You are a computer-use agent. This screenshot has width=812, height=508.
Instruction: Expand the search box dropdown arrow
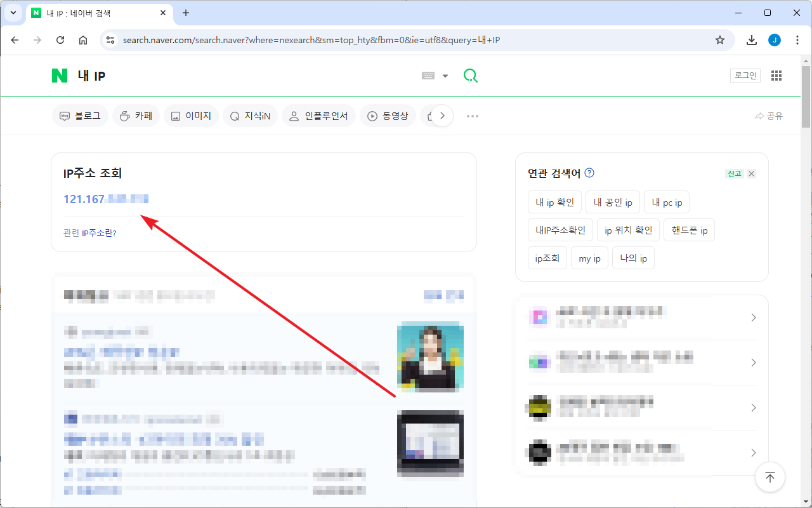[x=445, y=76]
